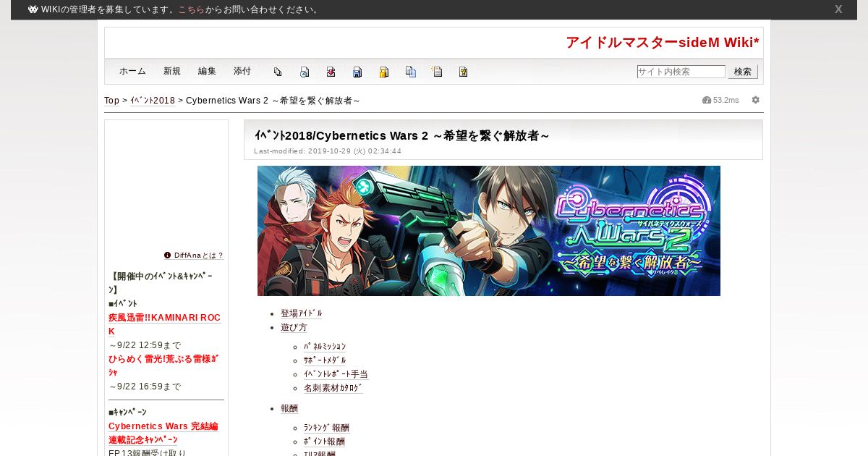Click the speedometer icon beside 53.2ms
Viewport: 868px width, 456px height.
pyautogui.click(x=707, y=100)
